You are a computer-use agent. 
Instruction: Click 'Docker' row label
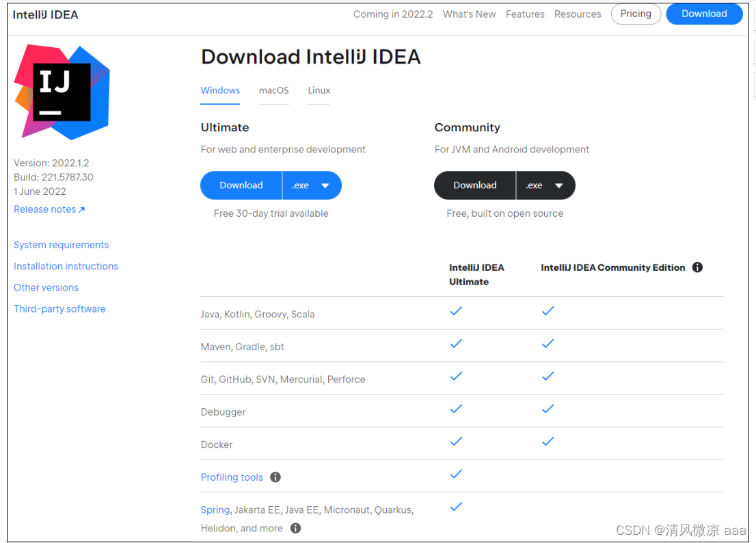(217, 445)
